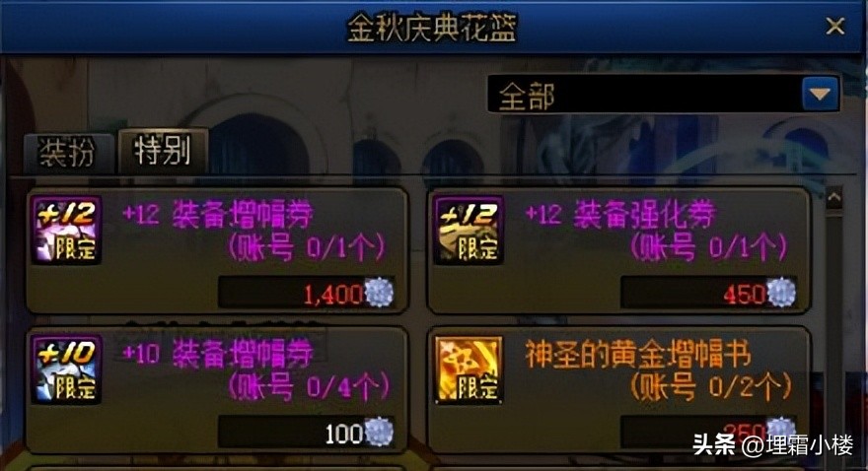Image resolution: width=868 pixels, height=471 pixels.
Task: Click the scrollbar up arrow
Action: [834, 198]
